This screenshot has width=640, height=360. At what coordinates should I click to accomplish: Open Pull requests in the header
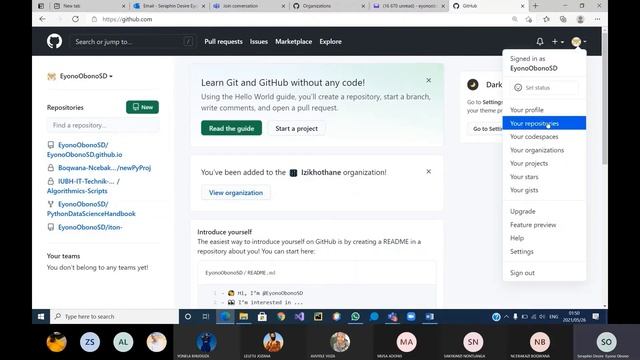pos(223,42)
